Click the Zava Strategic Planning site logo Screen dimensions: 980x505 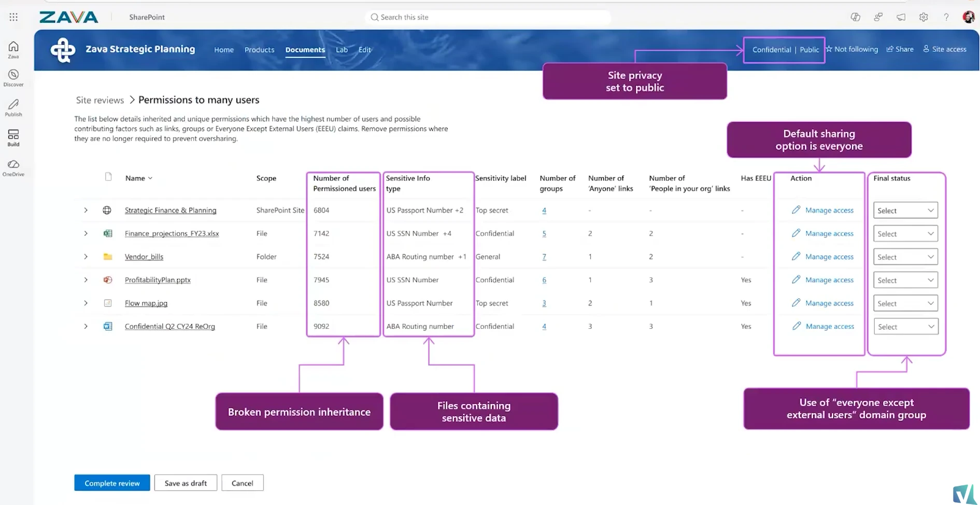63,50
